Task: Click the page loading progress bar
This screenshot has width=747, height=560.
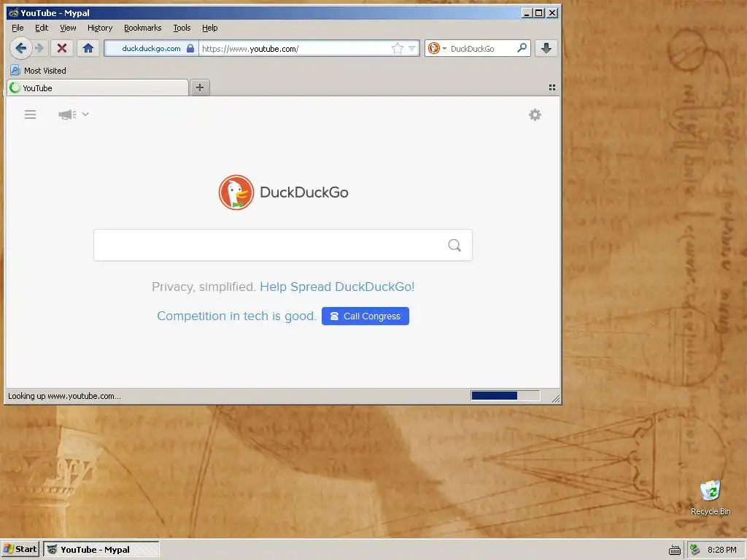Action: tap(506, 396)
